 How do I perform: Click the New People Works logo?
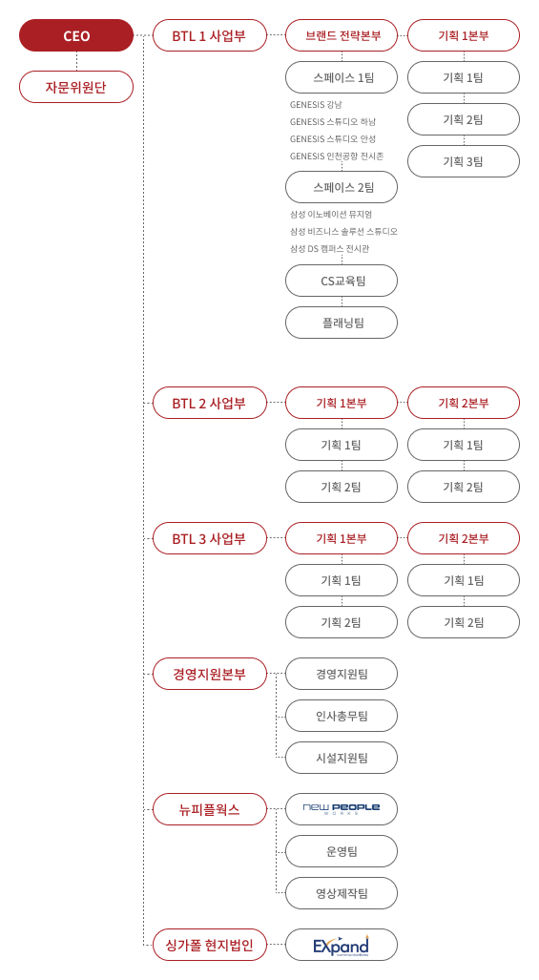pyautogui.click(x=341, y=809)
